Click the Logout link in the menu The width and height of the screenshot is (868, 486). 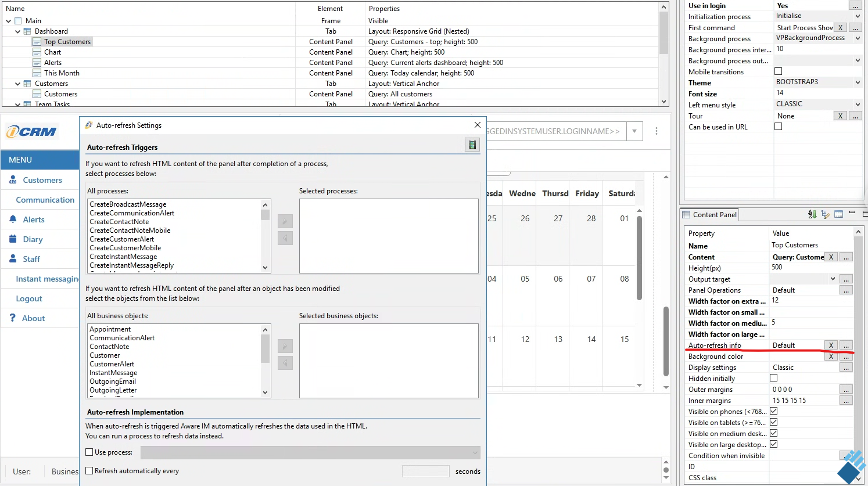29,298
